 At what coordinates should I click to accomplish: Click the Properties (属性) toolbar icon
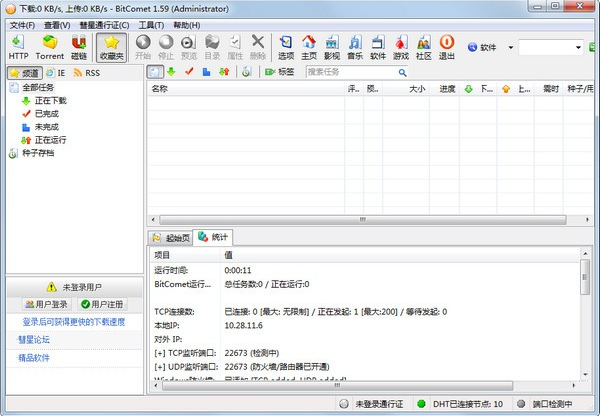coord(235,47)
